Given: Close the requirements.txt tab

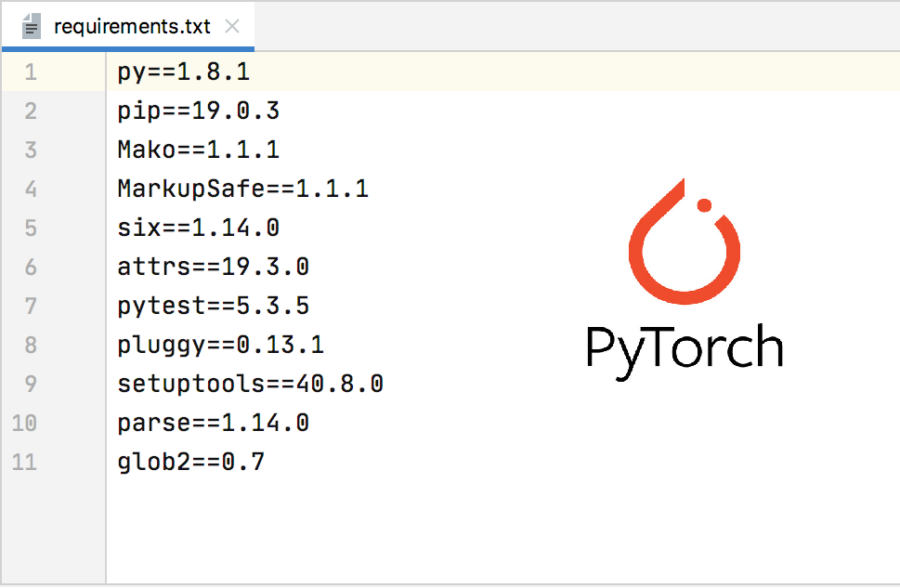Looking at the screenshot, I should (x=232, y=26).
